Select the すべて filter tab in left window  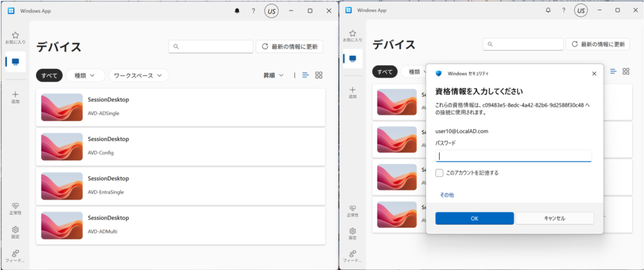pos(49,75)
